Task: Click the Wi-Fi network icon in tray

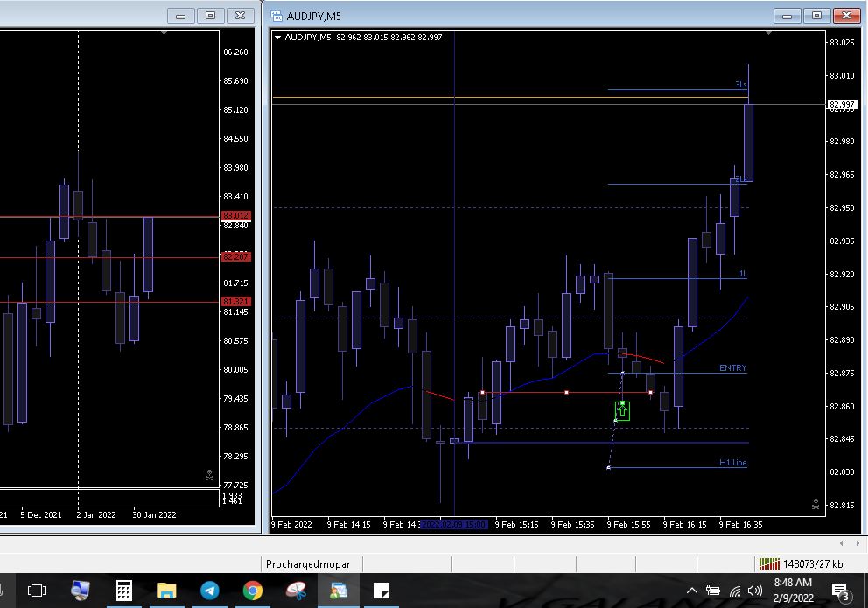Action: coord(735,591)
